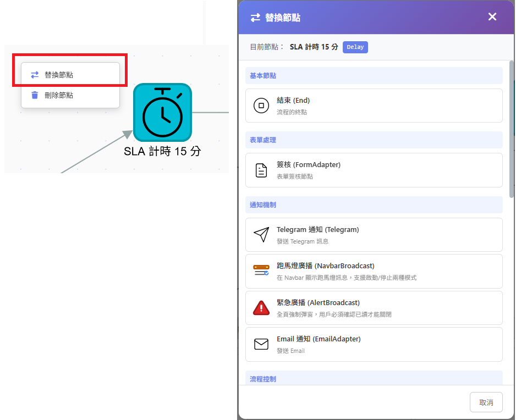Click the FormAdapter document icon
The width and height of the screenshot is (516, 420).
pos(261,170)
